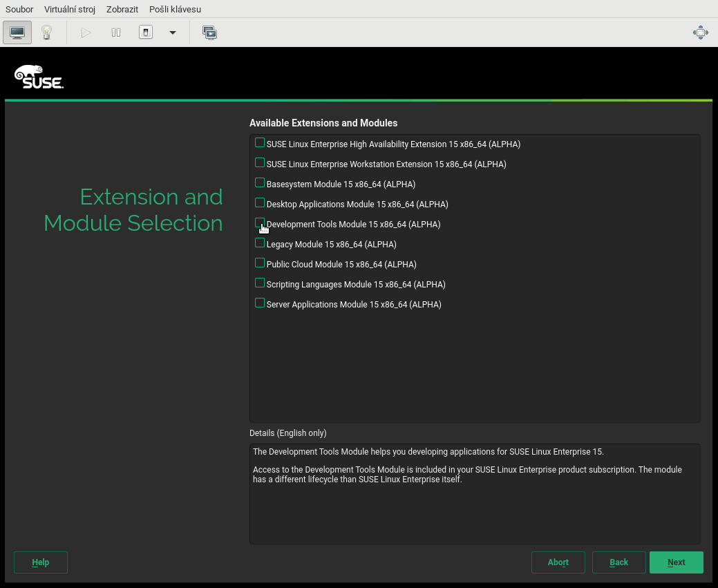Enable High Availability Extension checkbox
Image resolution: width=718 pixels, height=588 pixels.
(260, 143)
